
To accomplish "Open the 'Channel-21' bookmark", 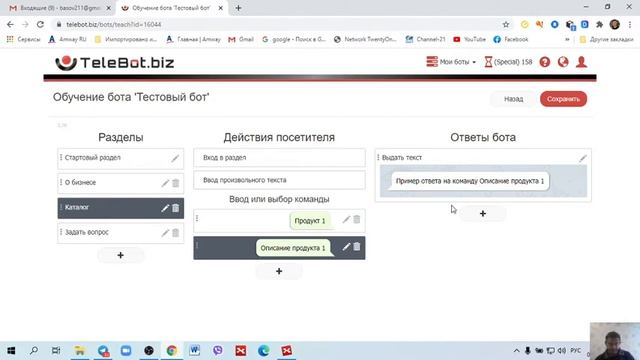I will pyautogui.click(x=425, y=40).
